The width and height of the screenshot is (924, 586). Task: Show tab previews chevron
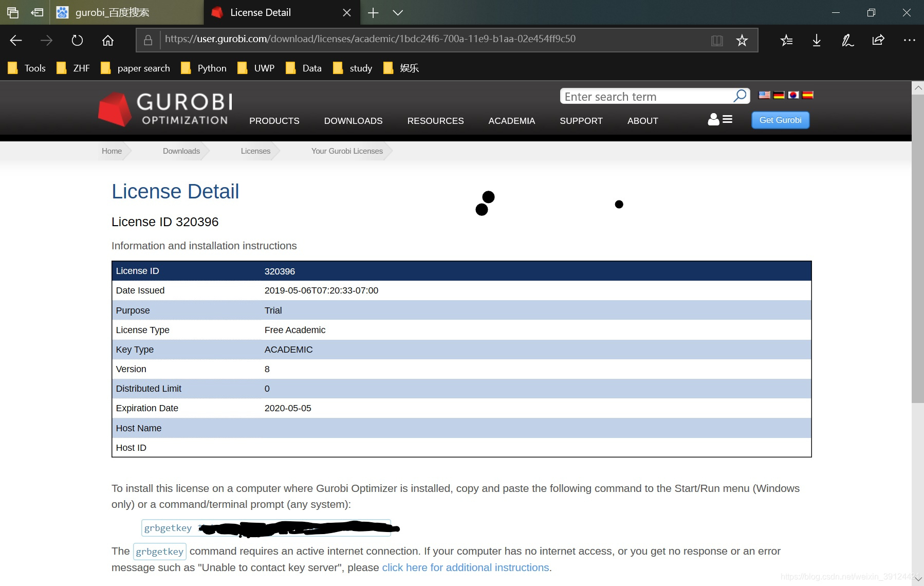pos(398,12)
